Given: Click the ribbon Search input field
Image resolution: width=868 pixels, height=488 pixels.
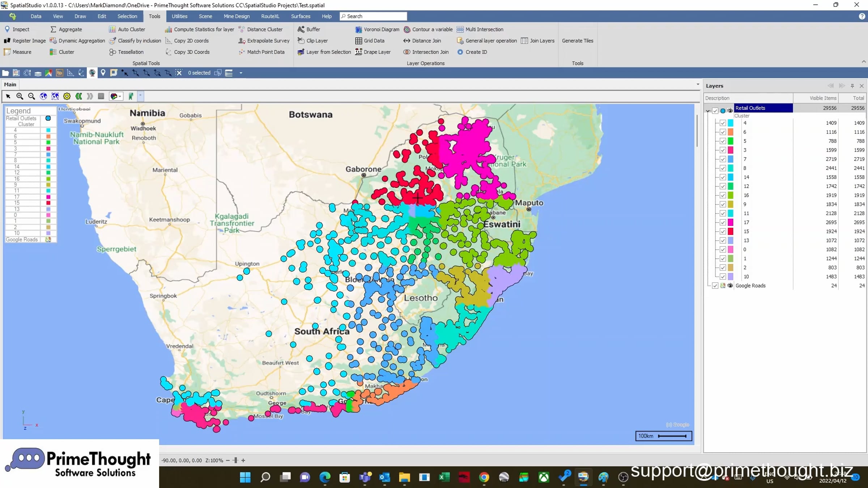Looking at the screenshot, I should point(373,16).
